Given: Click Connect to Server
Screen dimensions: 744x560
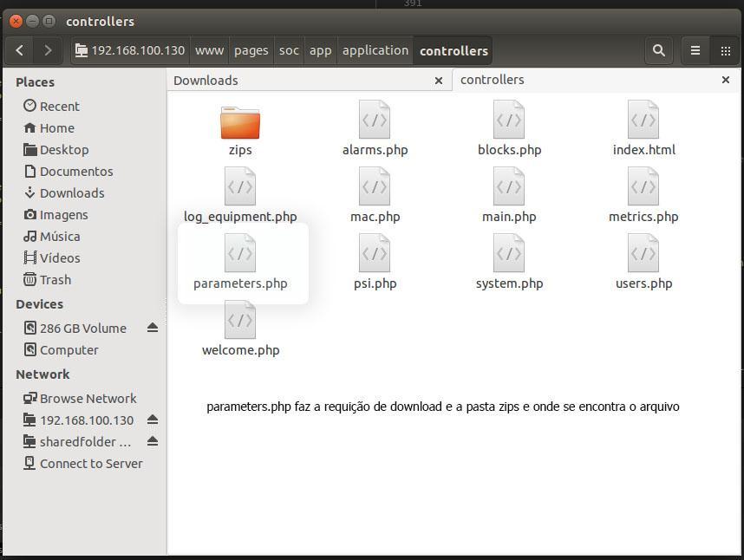Looking at the screenshot, I should tap(83, 464).
